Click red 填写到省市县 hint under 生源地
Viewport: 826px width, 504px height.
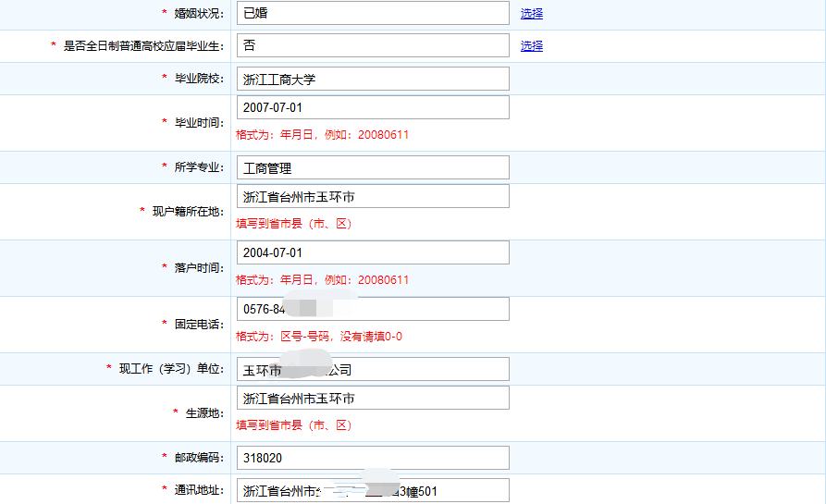coord(294,425)
